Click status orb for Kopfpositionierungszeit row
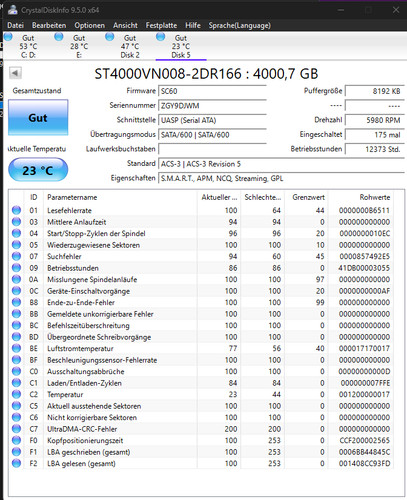This screenshot has width=407, height=500. [16, 440]
